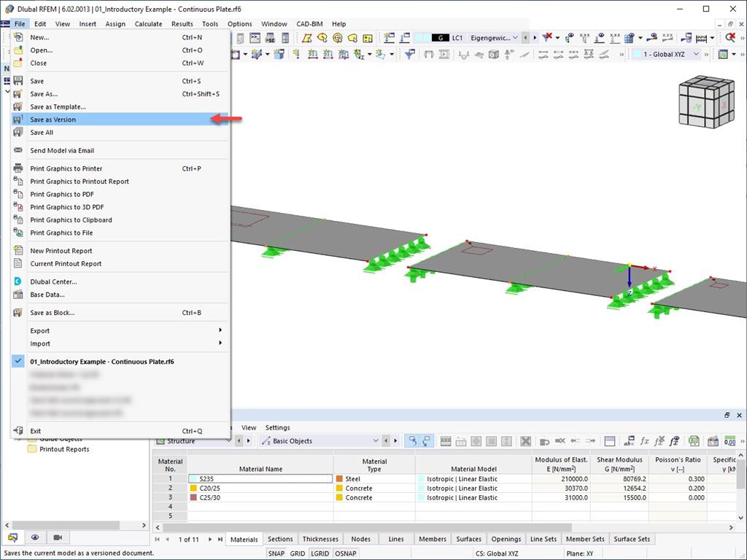Open the Basic Objects dropdown
The image size is (747, 560).
tap(321, 441)
